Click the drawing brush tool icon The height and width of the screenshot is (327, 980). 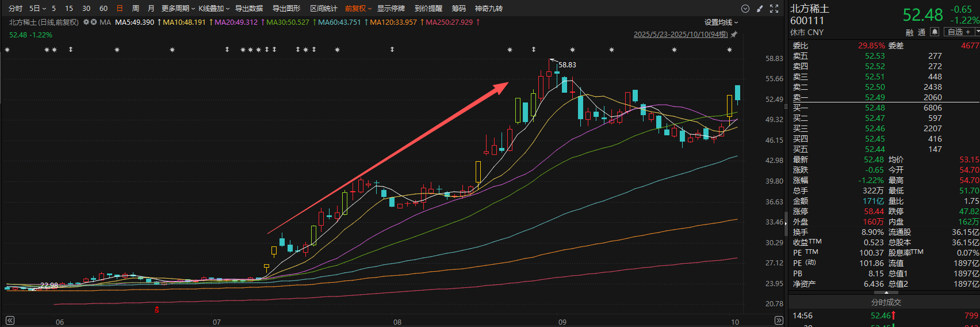point(760,9)
